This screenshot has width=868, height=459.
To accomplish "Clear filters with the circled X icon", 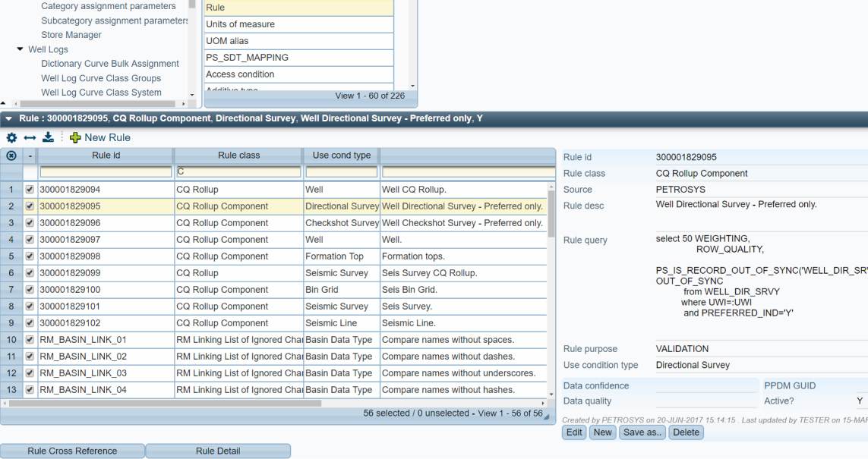I will pyautogui.click(x=11, y=156).
